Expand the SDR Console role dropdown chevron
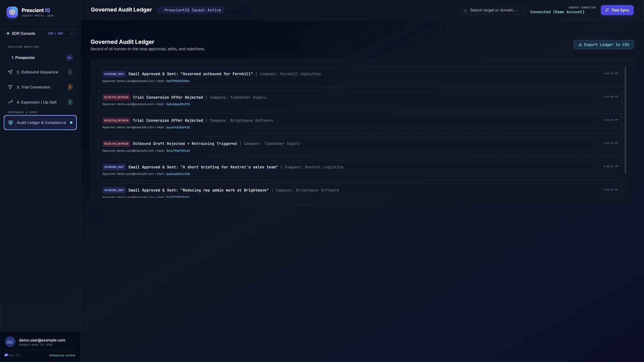Image resolution: width=644 pixels, height=362 pixels. coord(72,34)
